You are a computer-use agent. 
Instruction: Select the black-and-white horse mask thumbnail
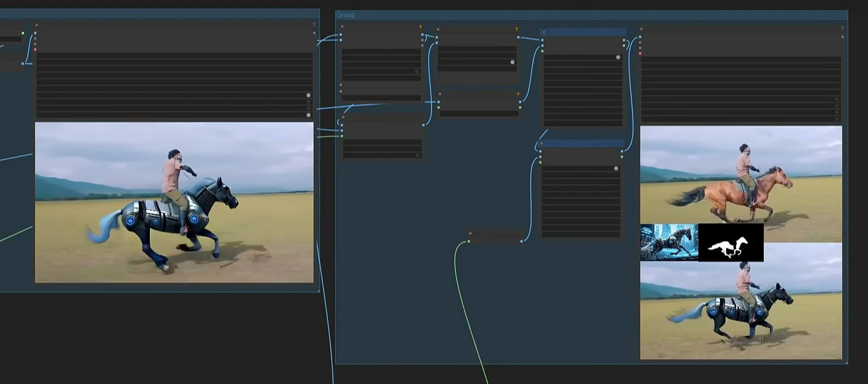[730, 243]
